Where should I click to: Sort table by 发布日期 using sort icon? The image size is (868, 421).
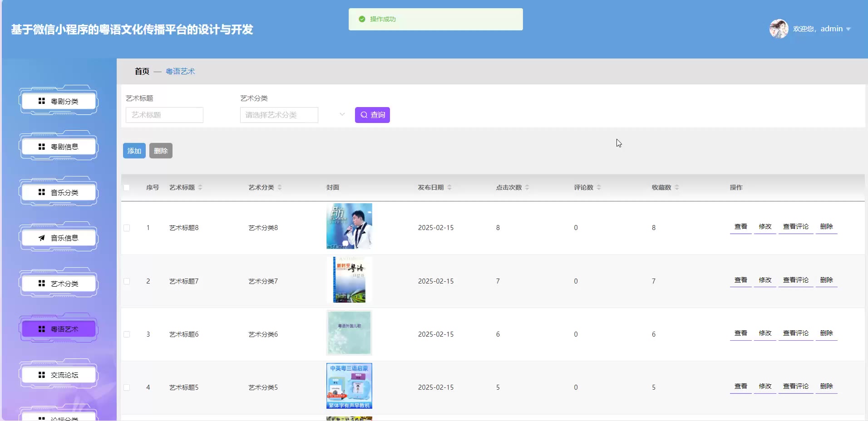[x=449, y=187]
